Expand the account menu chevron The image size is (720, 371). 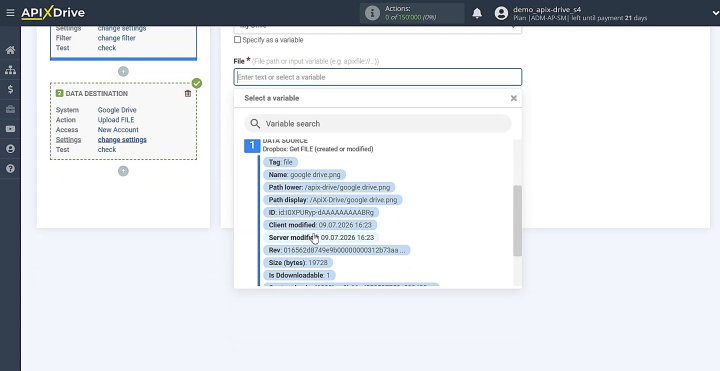[715, 13]
